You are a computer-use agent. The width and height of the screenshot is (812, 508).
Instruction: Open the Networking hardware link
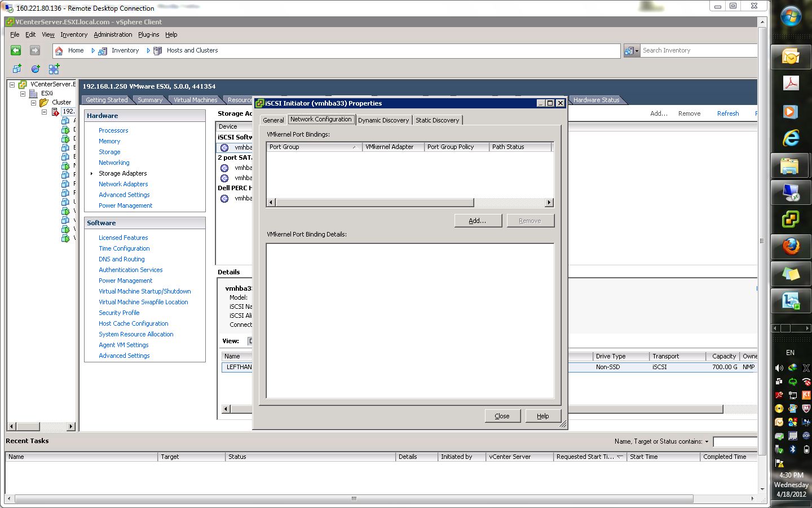pos(114,163)
